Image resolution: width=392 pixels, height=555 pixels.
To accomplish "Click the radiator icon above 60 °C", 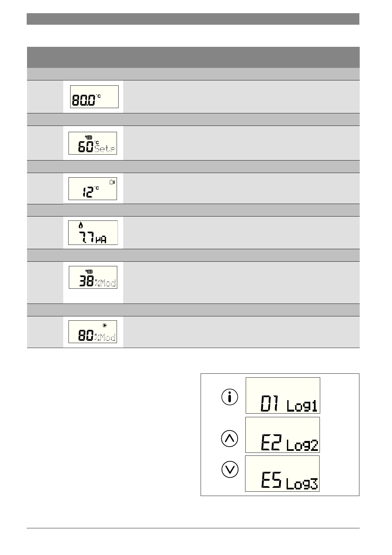I will [x=89, y=137].
